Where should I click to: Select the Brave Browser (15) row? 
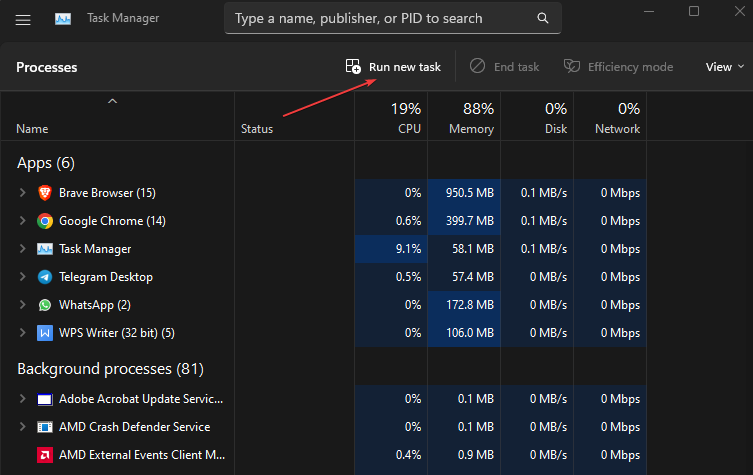323,193
